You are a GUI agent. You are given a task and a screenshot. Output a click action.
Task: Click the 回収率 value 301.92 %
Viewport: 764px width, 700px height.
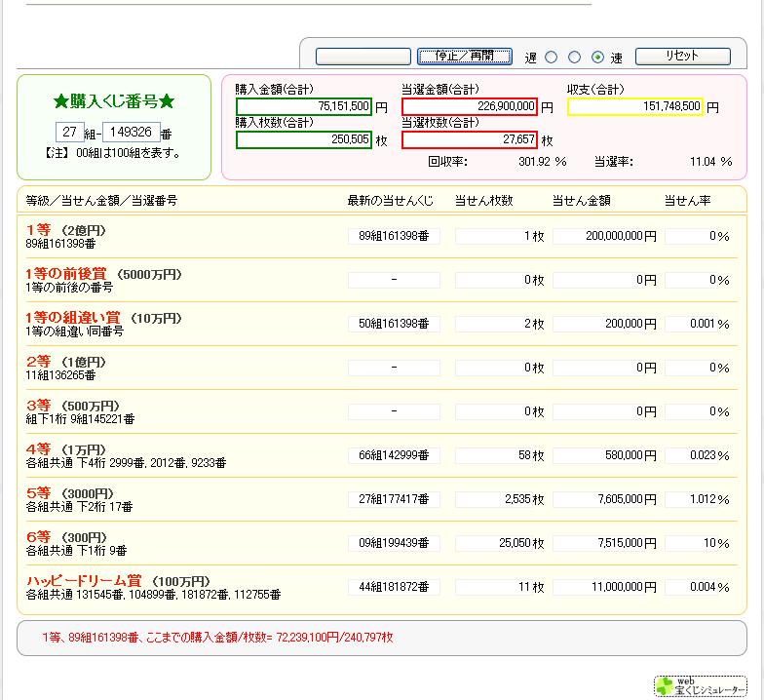click(x=542, y=162)
